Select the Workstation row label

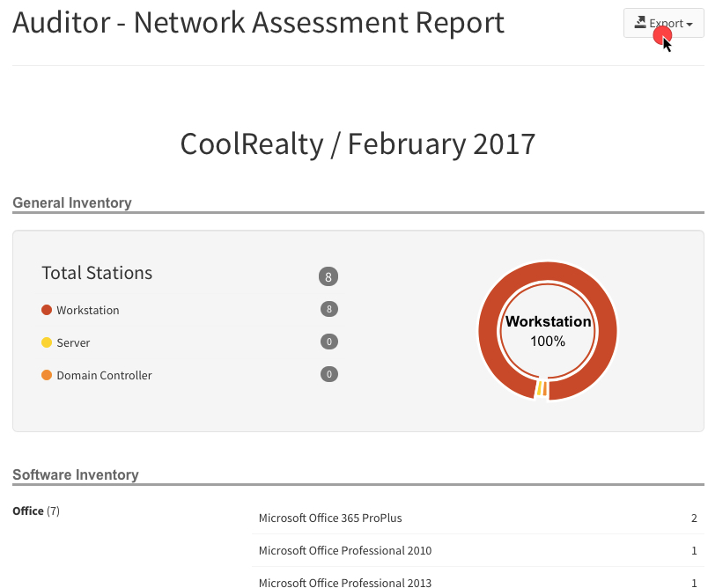pyautogui.click(x=88, y=310)
